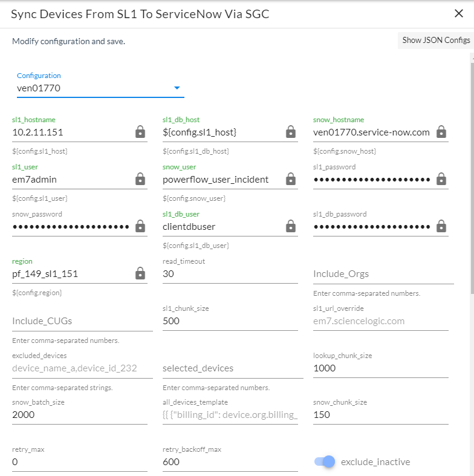Click the lock icon for sl1_password
This screenshot has width=474, height=476.
point(441,179)
